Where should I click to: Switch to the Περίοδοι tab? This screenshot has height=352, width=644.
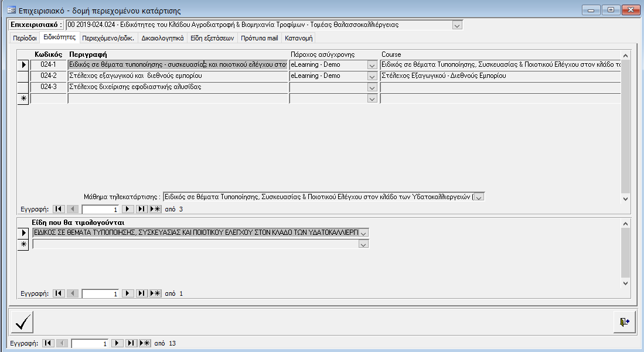point(25,38)
